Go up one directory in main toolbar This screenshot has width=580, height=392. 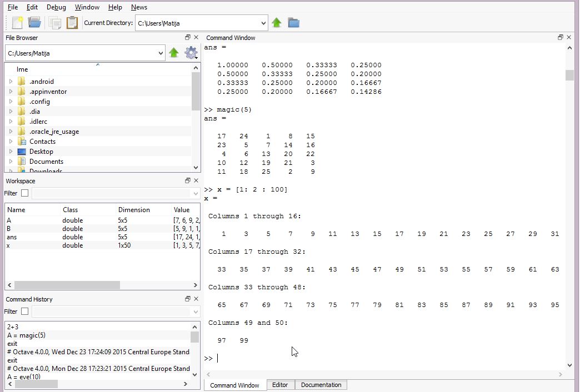click(277, 23)
